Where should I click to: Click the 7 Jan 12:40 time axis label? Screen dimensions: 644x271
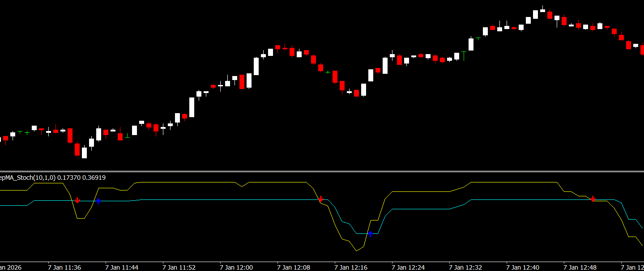[523, 267]
